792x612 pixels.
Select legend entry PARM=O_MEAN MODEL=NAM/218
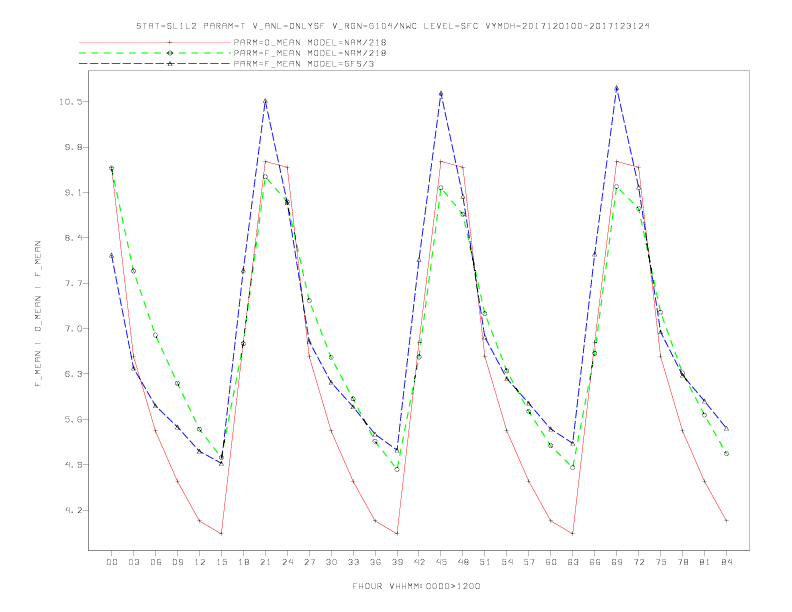click(x=310, y=42)
